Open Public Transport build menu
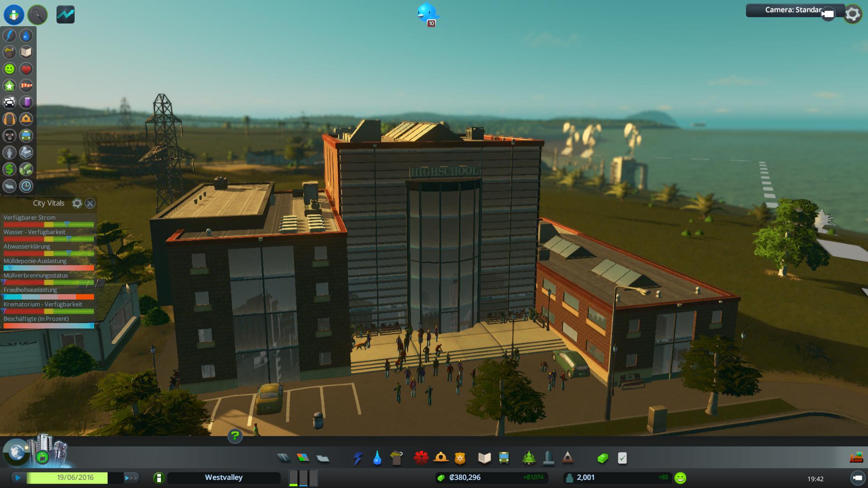 coord(504,458)
